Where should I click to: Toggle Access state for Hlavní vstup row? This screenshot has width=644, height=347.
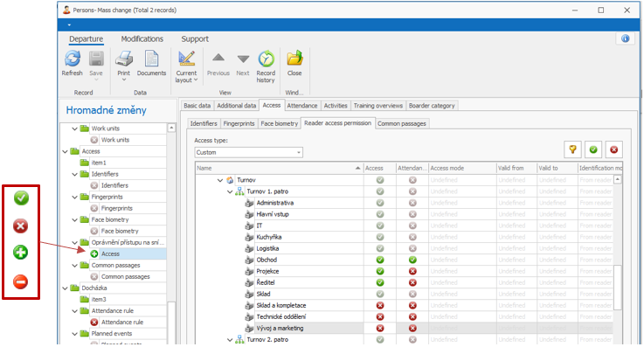pyautogui.click(x=380, y=214)
